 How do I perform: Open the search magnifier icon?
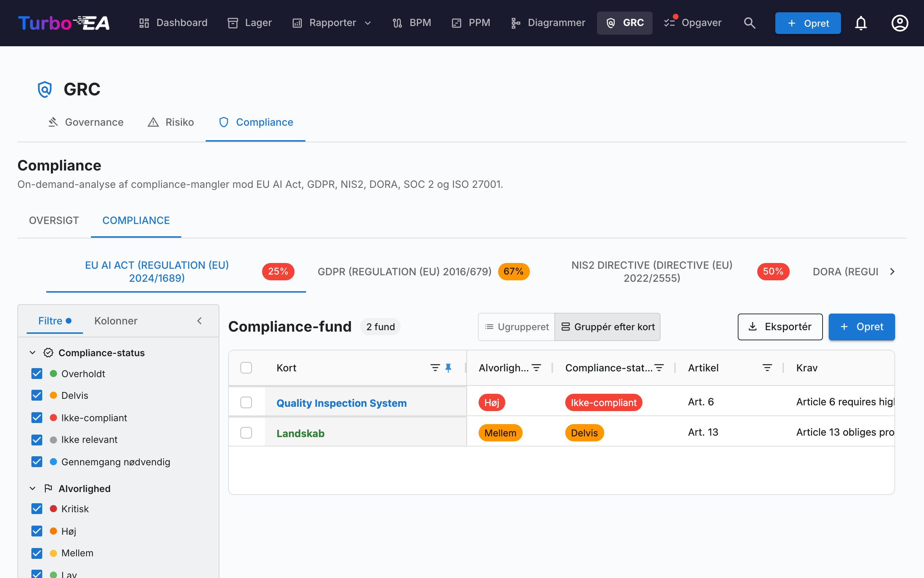pyautogui.click(x=750, y=23)
